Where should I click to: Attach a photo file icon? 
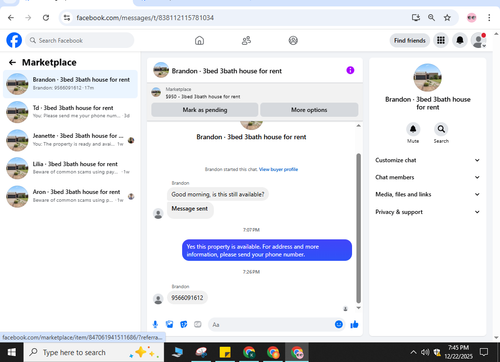click(170, 324)
